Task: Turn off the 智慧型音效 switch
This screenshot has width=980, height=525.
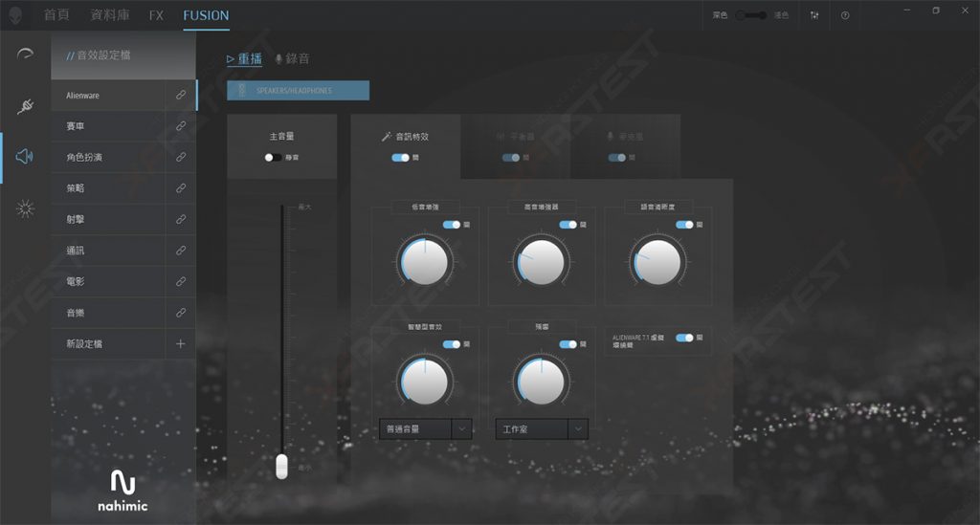Action: coord(452,344)
